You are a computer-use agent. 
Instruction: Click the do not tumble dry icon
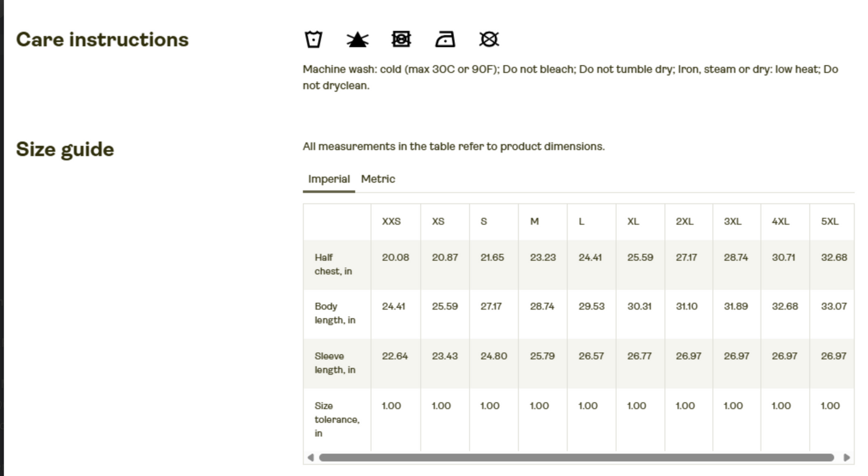tap(401, 40)
